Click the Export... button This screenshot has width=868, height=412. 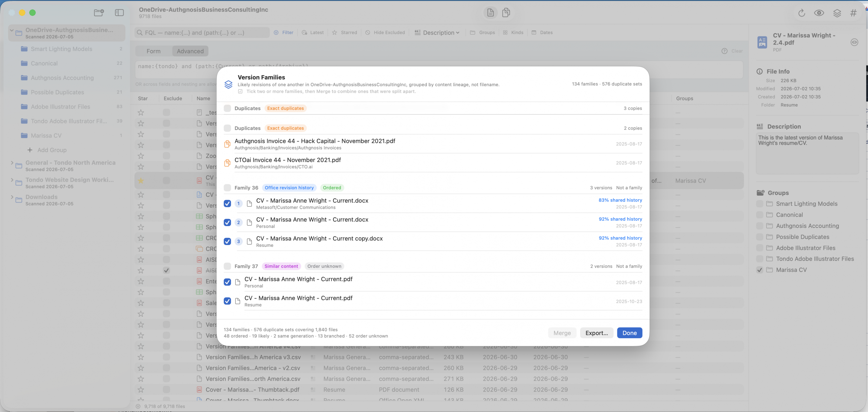596,333
